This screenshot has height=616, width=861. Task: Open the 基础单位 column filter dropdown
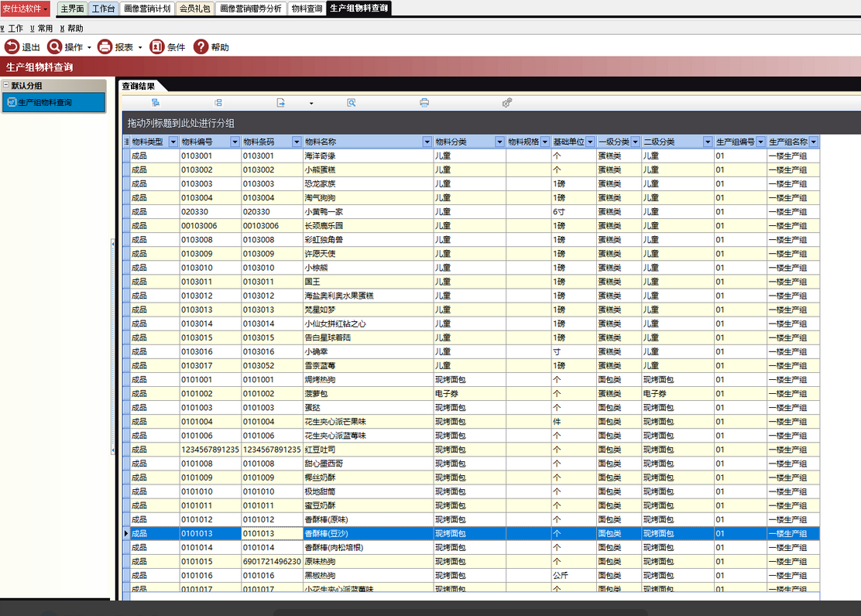[590, 142]
